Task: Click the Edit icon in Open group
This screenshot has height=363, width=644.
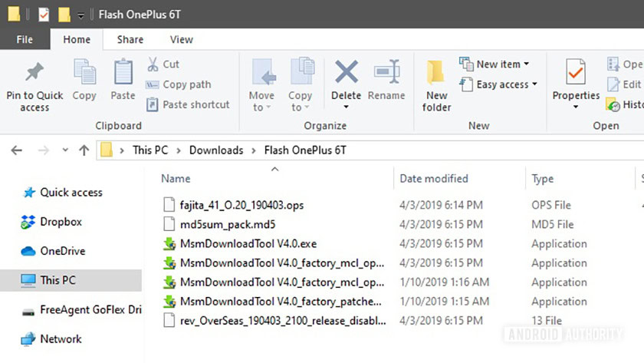Action: 613,84
